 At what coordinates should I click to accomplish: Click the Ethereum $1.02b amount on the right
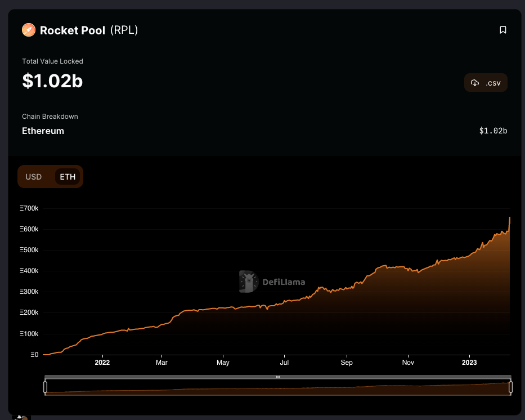tap(493, 131)
